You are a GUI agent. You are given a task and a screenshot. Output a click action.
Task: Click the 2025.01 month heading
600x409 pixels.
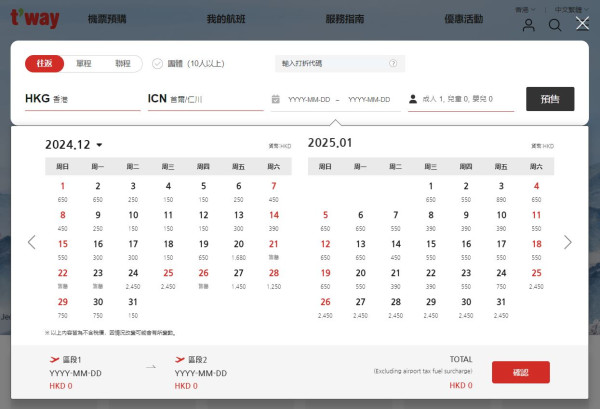coord(330,143)
